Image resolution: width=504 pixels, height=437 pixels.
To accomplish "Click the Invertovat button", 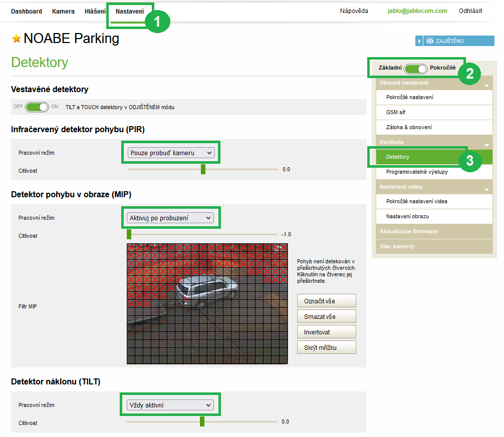I will point(326,332).
